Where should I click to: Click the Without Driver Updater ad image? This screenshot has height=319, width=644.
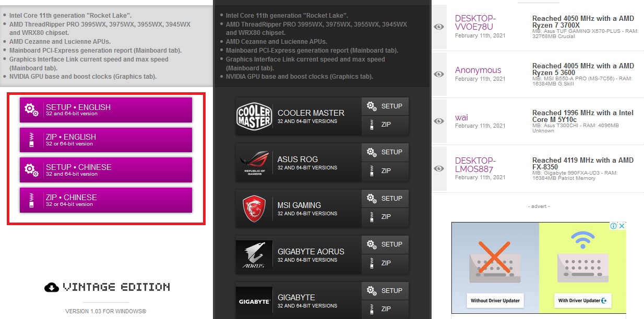point(495,267)
